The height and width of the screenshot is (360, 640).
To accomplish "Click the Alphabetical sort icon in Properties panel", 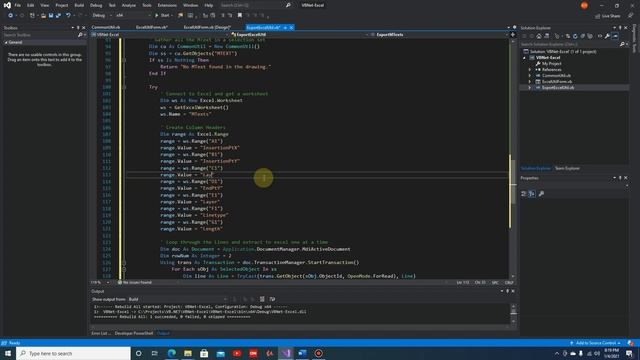I will [x=532, y=194].
